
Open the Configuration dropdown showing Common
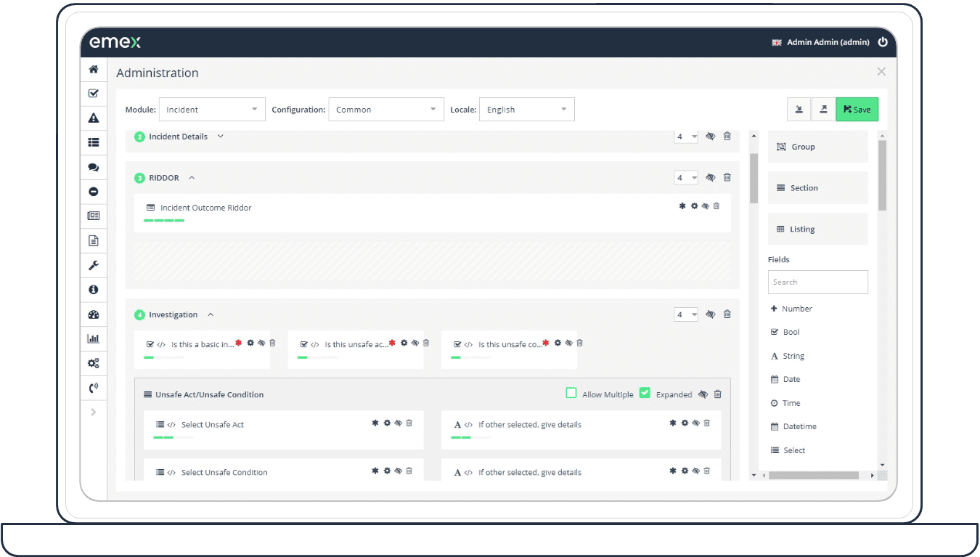pos(386,110)
